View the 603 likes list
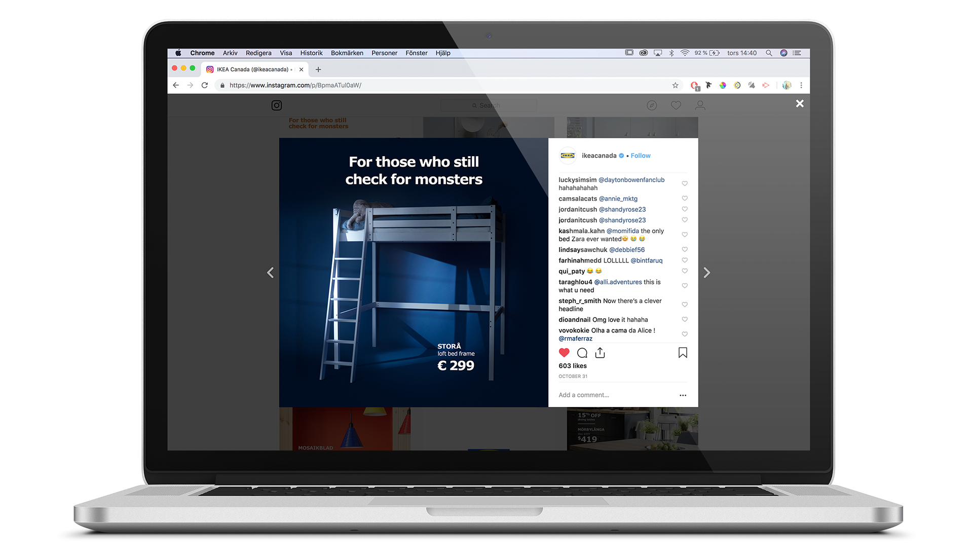 pos(573,366)
